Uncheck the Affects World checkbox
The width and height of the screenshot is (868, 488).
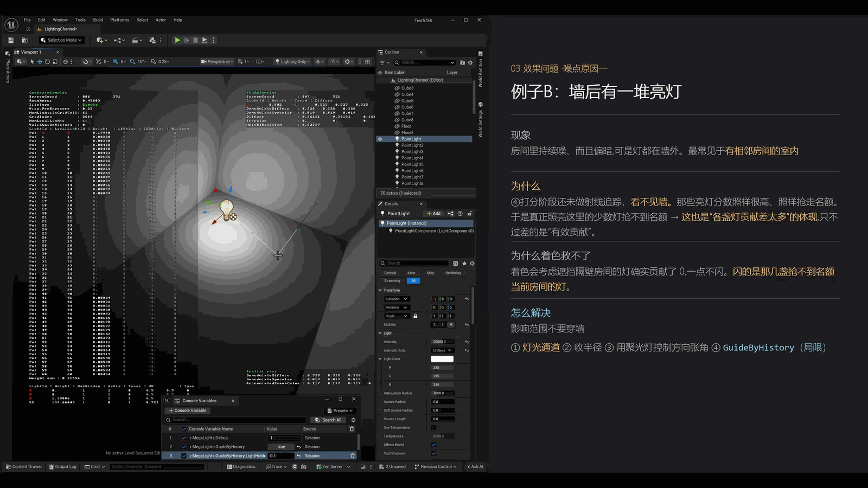coord(433,445)
